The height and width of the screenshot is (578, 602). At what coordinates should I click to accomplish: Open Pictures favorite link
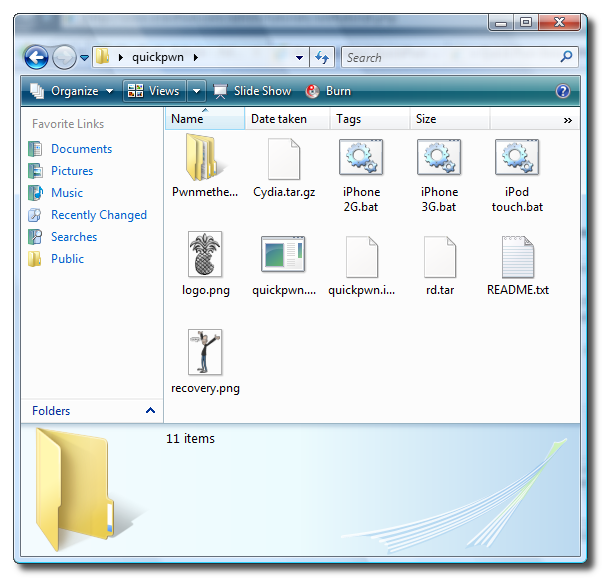pos(72,171)
